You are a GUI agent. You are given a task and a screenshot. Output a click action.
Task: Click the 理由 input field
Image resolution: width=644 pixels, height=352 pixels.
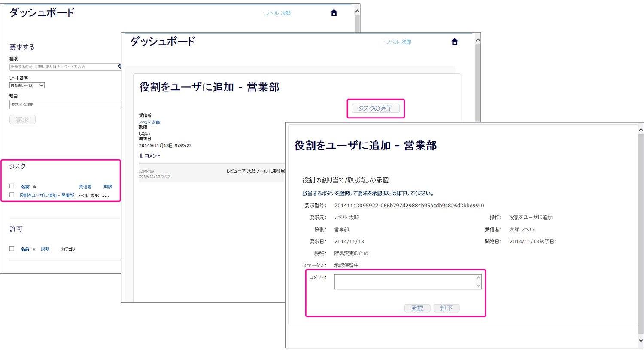[x=65, y=104]
